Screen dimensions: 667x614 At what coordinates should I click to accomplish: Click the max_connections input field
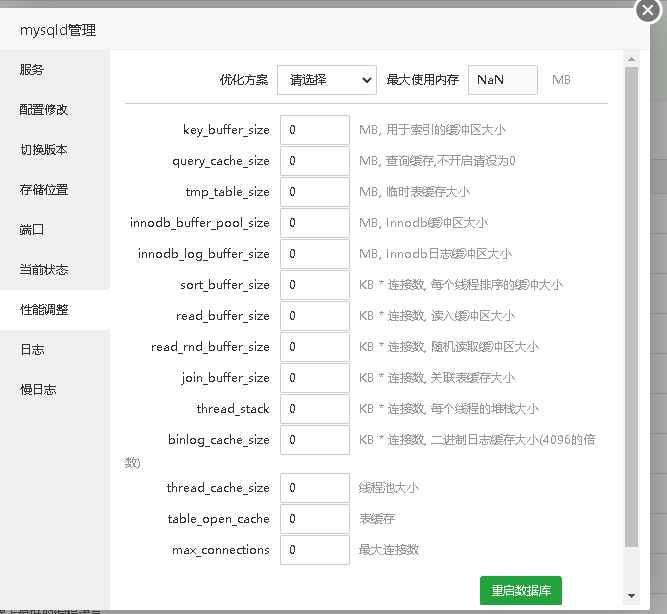pyautogui.click(x=315, y=550)
